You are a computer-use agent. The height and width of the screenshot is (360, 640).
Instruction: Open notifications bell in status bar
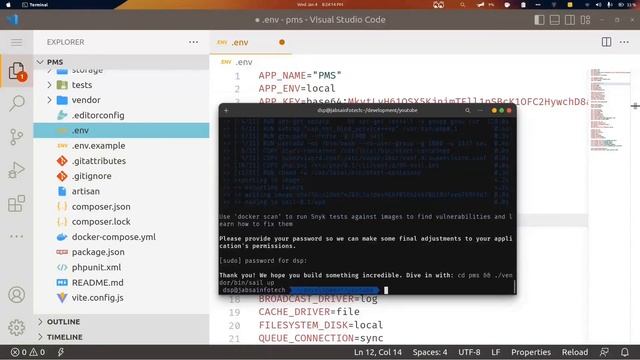coord(625,352)
